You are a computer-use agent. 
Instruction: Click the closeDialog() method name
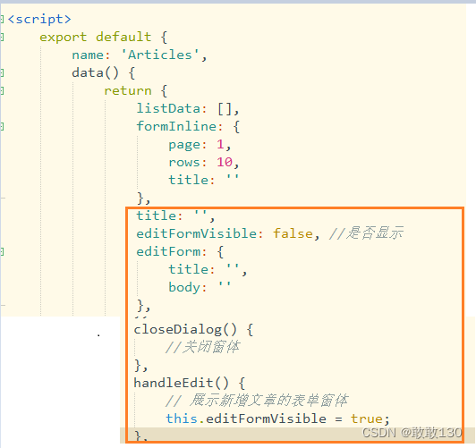pos(178,329)
